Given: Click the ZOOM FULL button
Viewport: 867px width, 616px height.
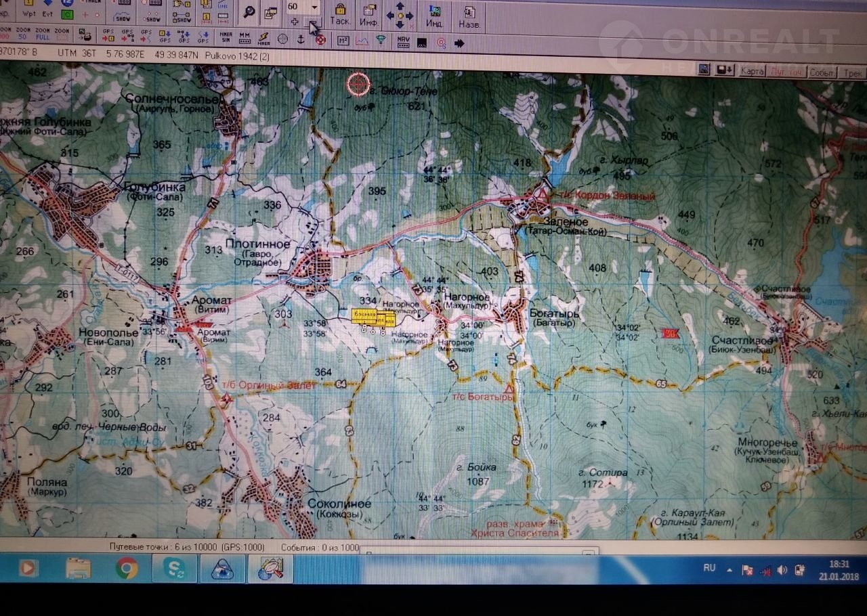Looking at the screenshot, I should click(43, 34).
